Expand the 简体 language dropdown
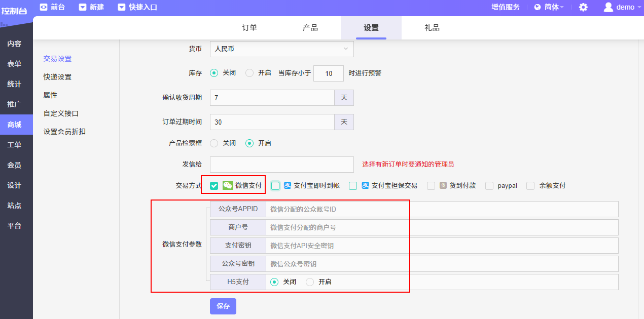 coord(552,7)
